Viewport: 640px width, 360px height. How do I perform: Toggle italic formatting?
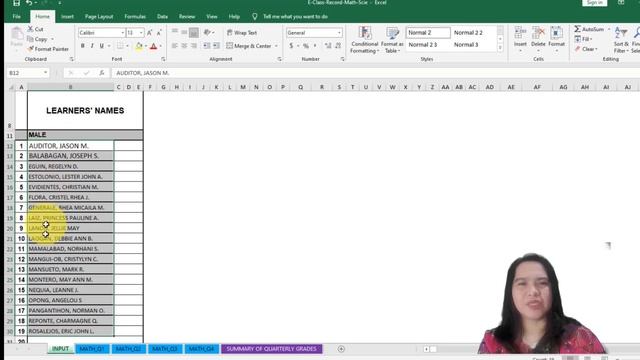tap(92, 46)
